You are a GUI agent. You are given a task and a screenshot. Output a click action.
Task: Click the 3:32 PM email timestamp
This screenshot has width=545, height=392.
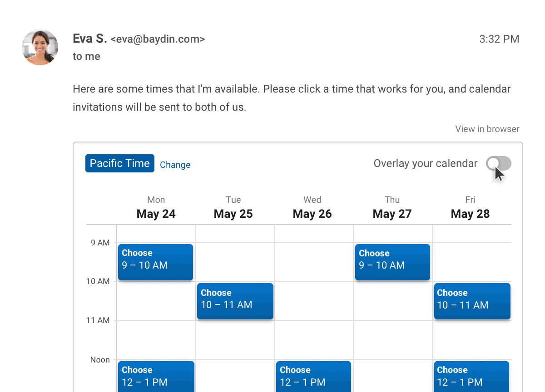[499, 39]
